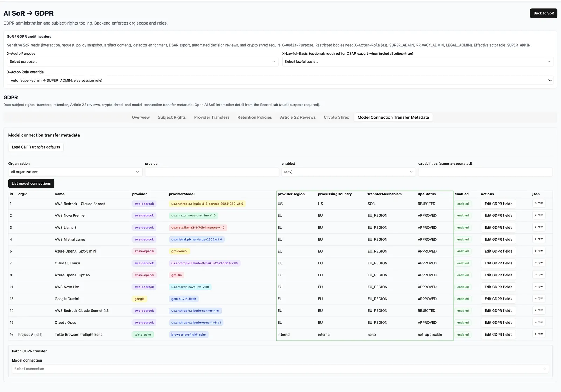
Task: Open the Model connection Select connection dropdown
Action: point(280,369)
